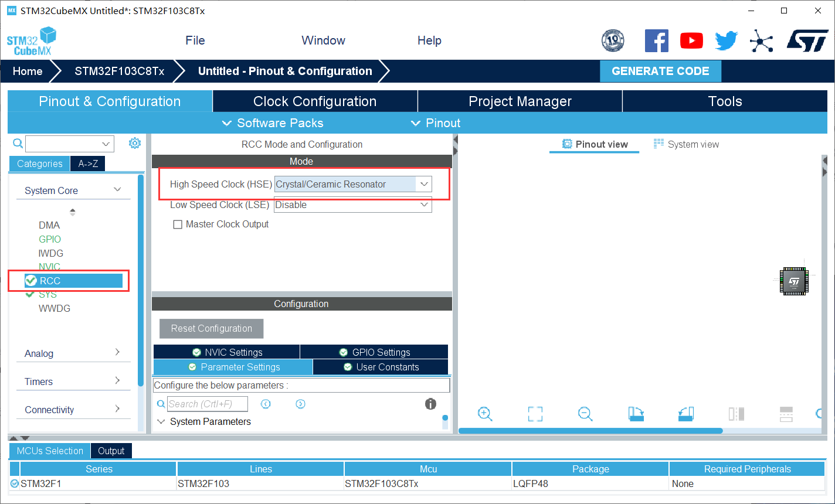Go to previous search result arrow
835x504 pixels.
pos(266,404)
